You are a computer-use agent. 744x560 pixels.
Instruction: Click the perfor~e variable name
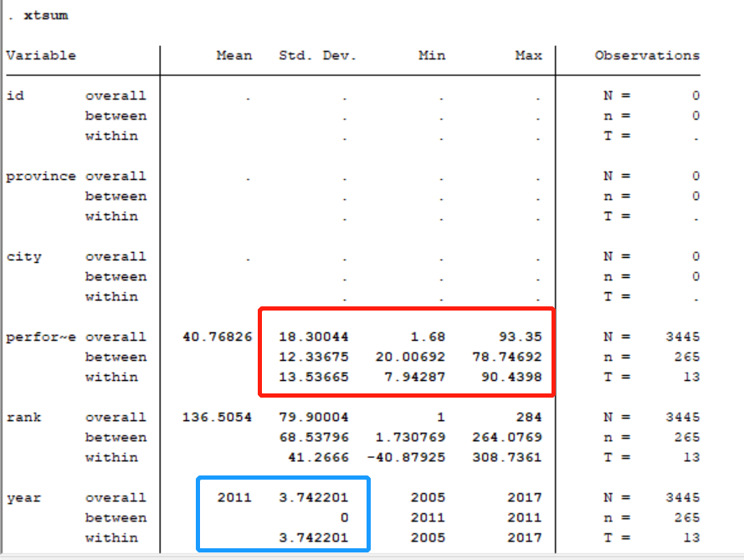click(x=41, y=337)
